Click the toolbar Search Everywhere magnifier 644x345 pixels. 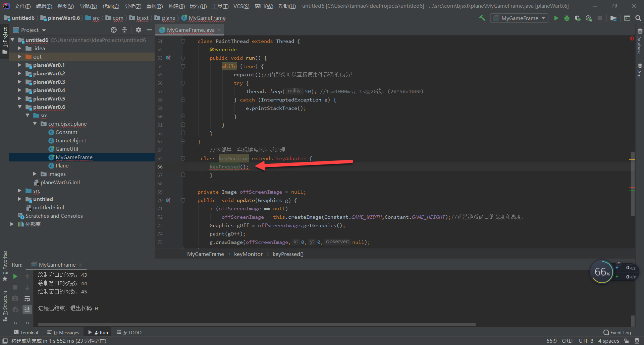coord(638,18)
